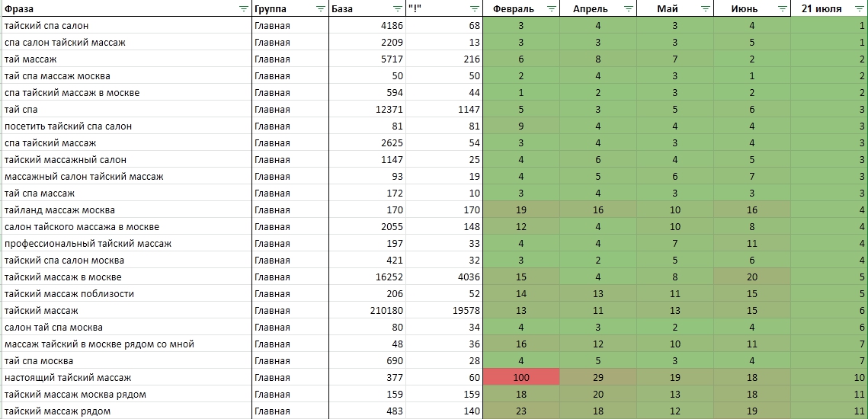
Task: Open the Группа column filter dropdown
Action: 320,9
